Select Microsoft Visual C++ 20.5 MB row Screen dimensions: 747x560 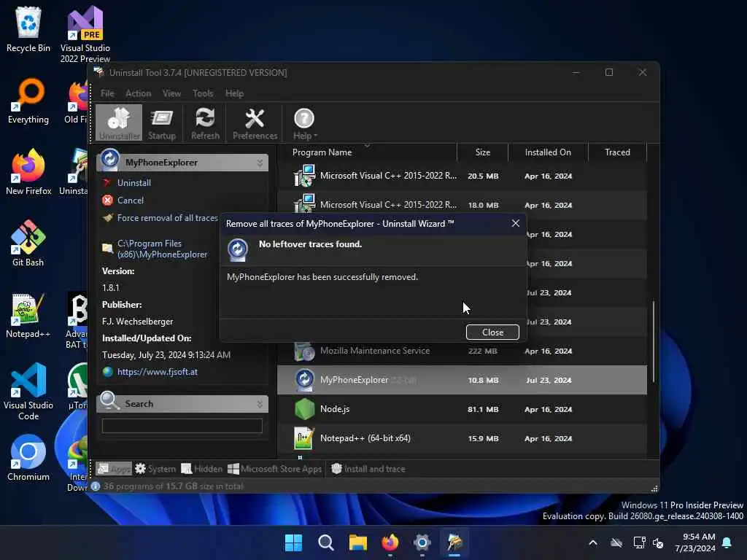462,176
